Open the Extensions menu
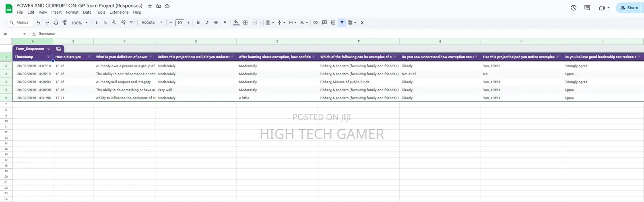Viewport: 644px width, 202px height. point(119,12)
